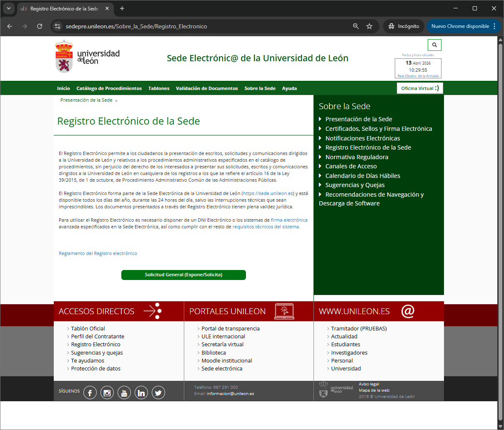This screenshot has width=504, height=430.
Task: Open Aviso legal footer link
Action: click(x=369, y=384)
